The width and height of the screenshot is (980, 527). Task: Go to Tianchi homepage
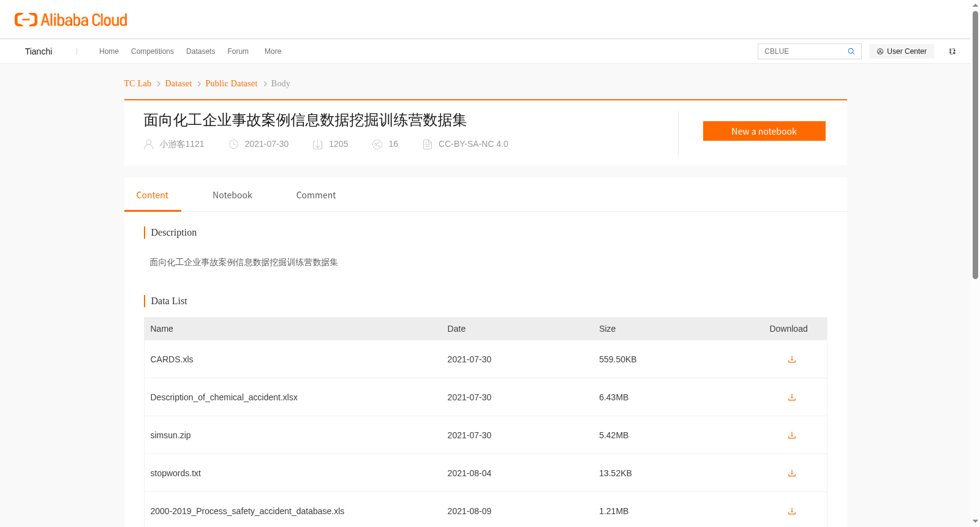[39, 51]
